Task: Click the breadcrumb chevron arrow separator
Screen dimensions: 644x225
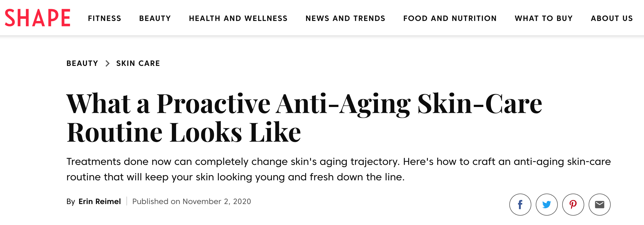Action: click(x=107, y=63)
